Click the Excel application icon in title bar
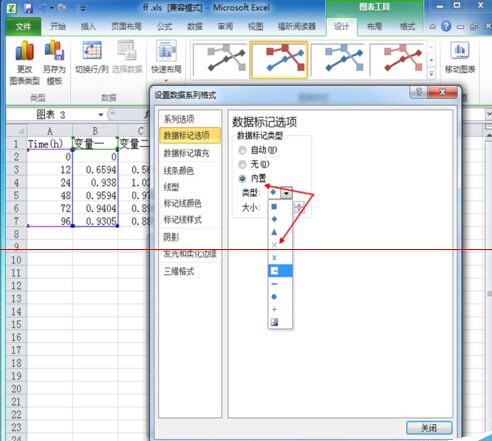The image size is (492, 441). coord(11,8)
